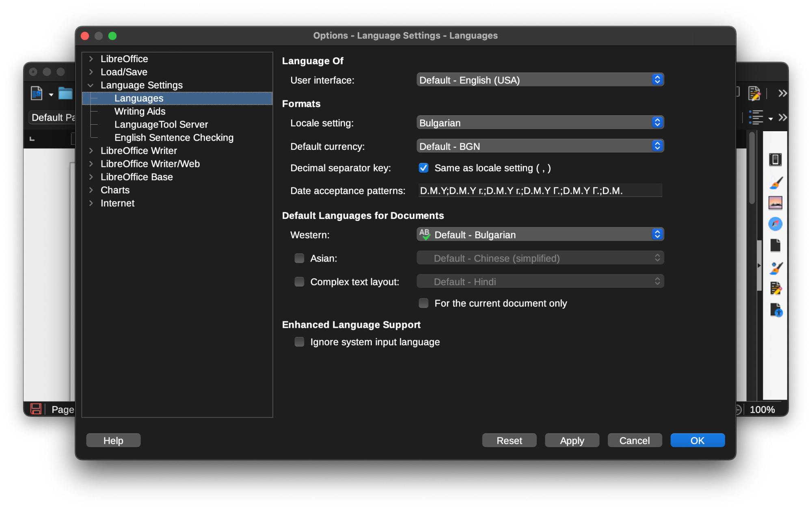Screen dimensions: 812x511
Task: Open the sidebar Styles paintbrush icon
Action: 775,182
